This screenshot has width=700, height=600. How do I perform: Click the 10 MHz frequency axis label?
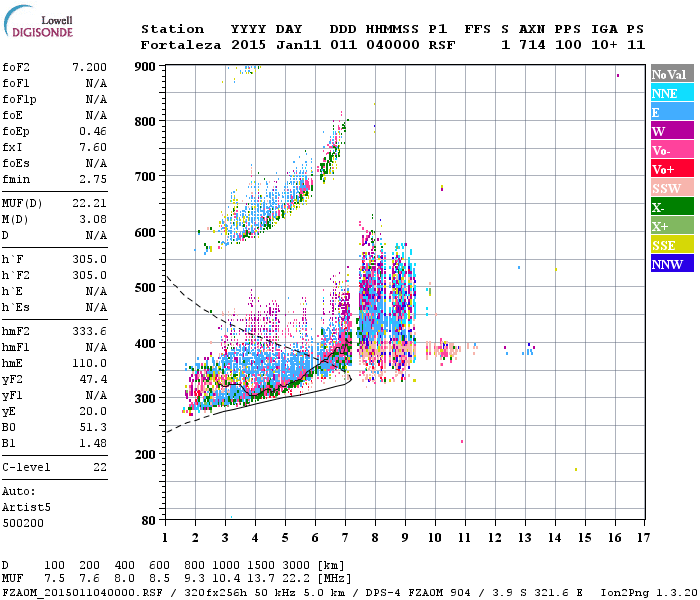click(435, 537)
